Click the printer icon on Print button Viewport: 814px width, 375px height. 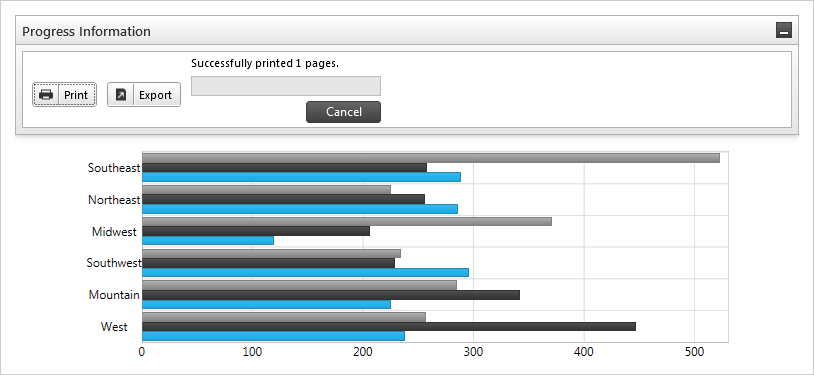46,95
